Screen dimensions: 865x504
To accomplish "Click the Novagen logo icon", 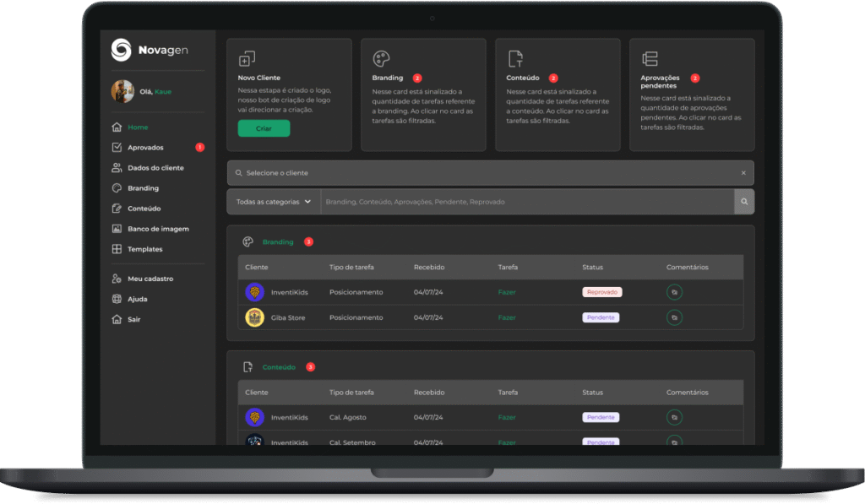I will coord(122,51).
